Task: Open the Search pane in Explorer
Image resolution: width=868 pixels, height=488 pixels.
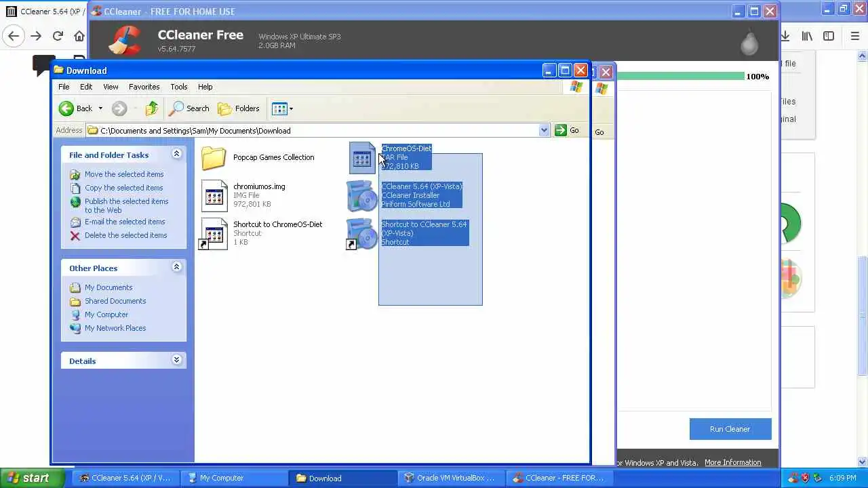Action: (x=189, y=108)
